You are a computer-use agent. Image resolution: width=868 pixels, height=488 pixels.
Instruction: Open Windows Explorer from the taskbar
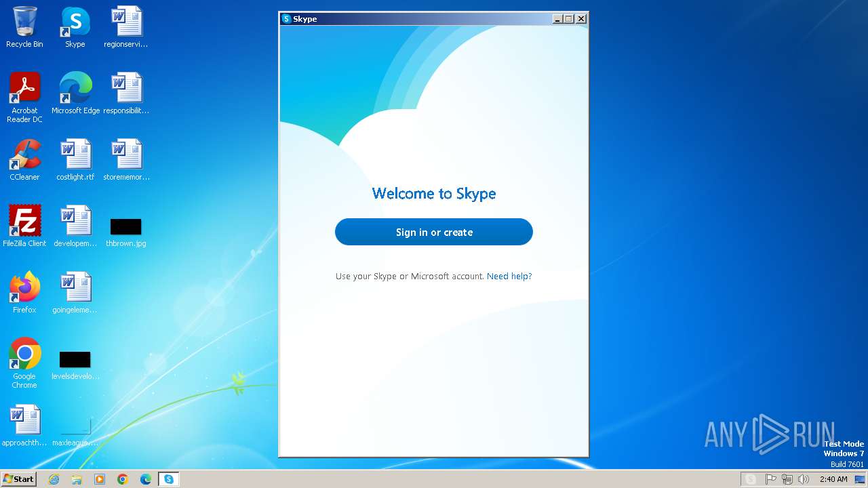[x=77, y=479]
